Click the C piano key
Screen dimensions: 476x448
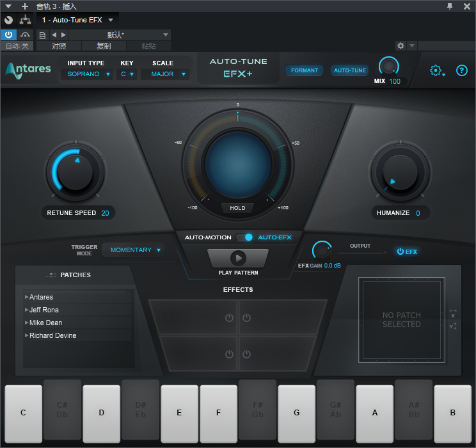click(24, 413)
